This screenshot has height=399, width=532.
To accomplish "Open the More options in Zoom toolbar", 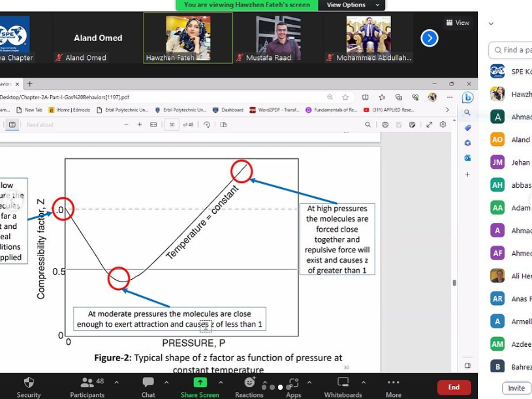I will 394,387.
